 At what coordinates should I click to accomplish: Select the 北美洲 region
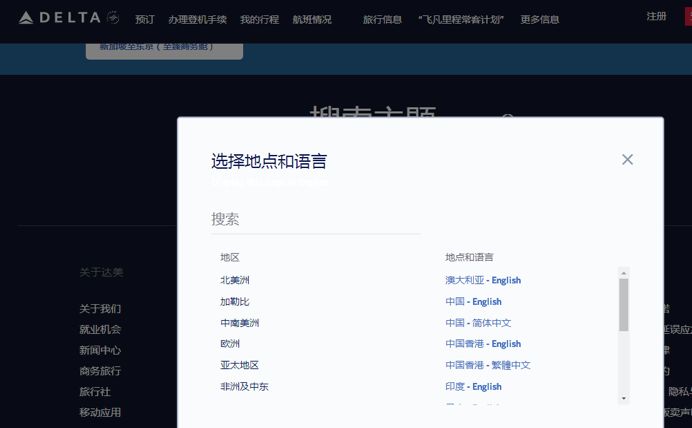(235, 280)
